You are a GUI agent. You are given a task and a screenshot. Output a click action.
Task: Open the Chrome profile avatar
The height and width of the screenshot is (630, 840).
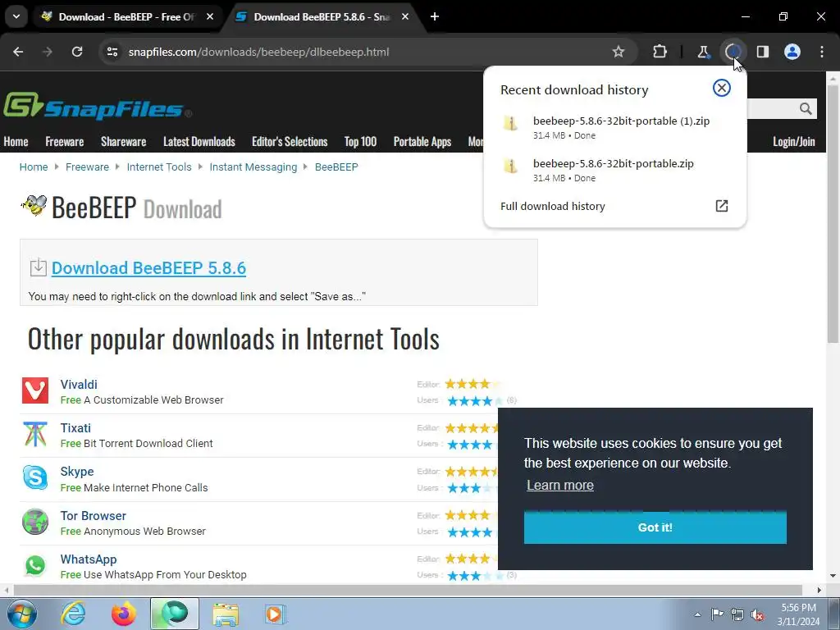click(792, 52)
